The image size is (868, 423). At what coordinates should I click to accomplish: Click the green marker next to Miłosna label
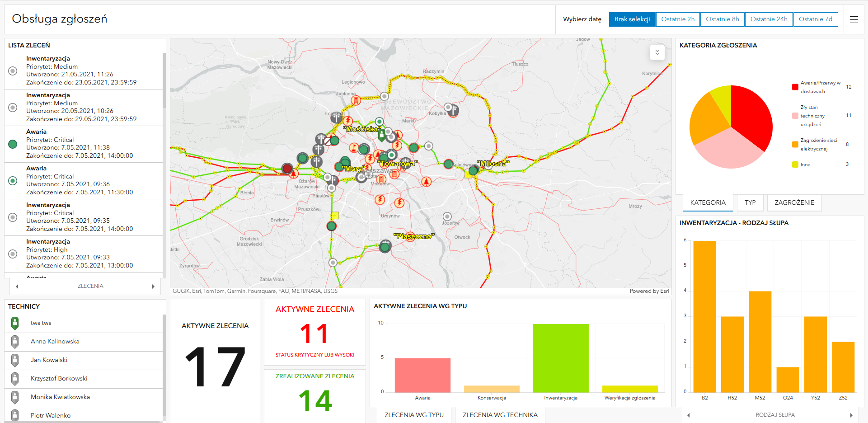click(473, 171)
